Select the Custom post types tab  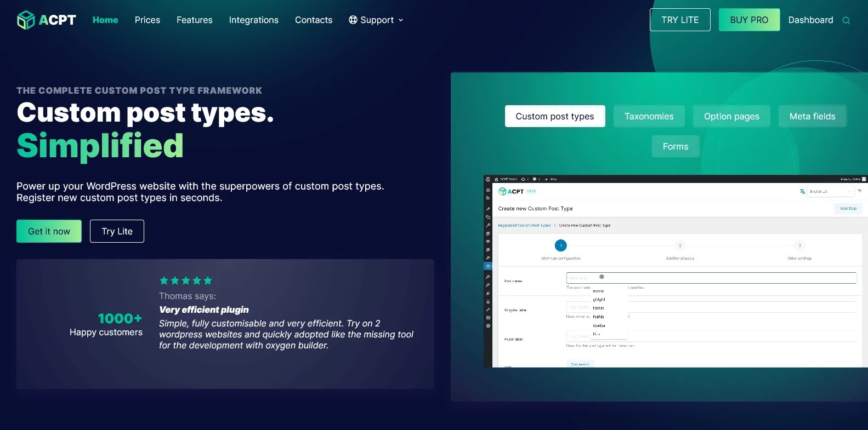pos(555,116)
